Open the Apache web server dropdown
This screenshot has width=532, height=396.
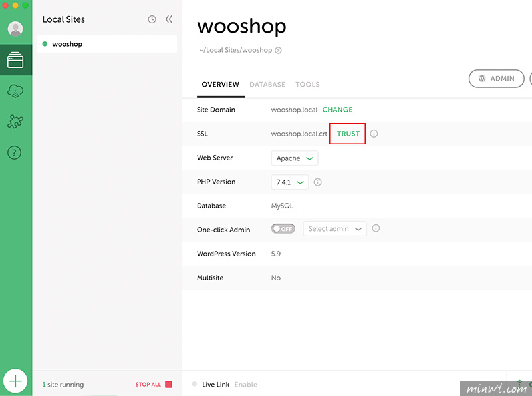295,158
